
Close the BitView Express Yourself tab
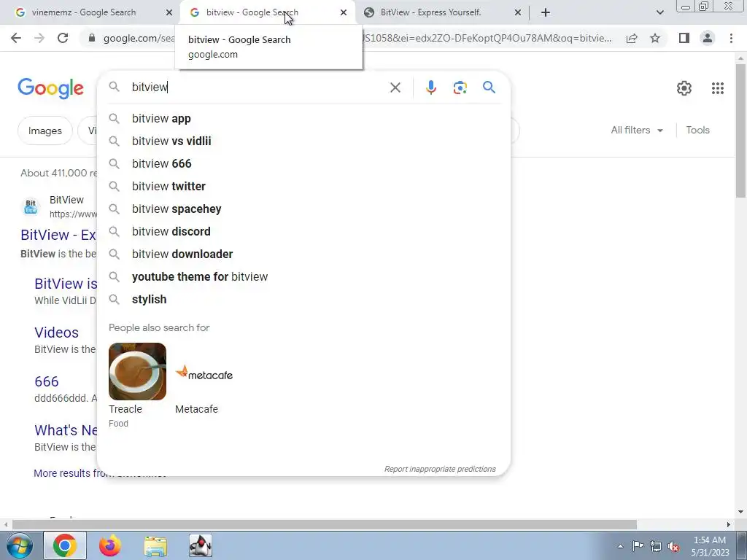(518, 13)
